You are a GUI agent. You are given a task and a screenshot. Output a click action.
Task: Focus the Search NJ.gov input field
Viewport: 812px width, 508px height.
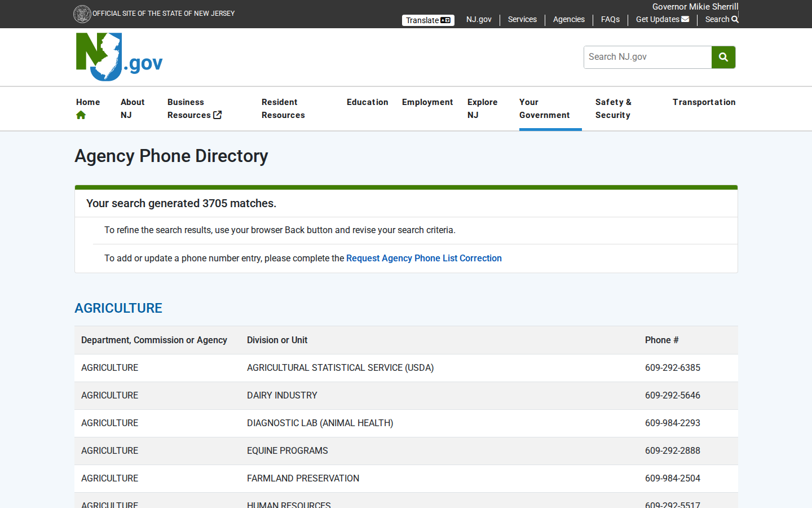(647, 57)
